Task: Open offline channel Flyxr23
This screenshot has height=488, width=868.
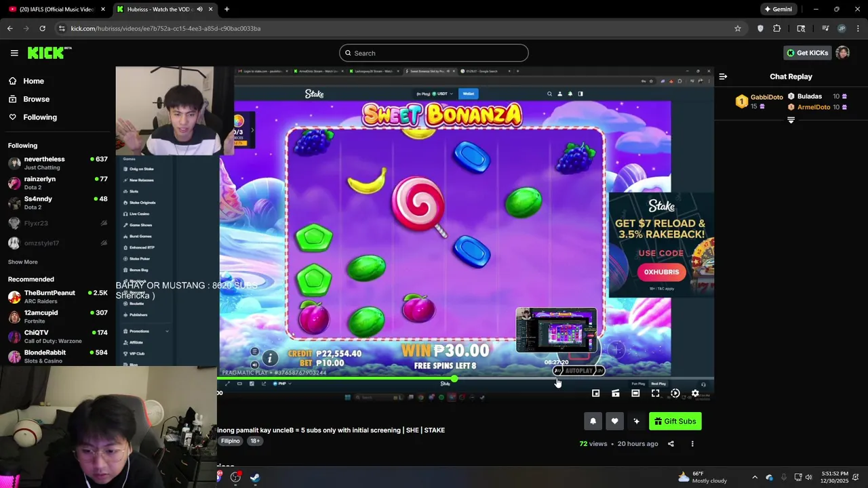Action: (x=58, y=223)
